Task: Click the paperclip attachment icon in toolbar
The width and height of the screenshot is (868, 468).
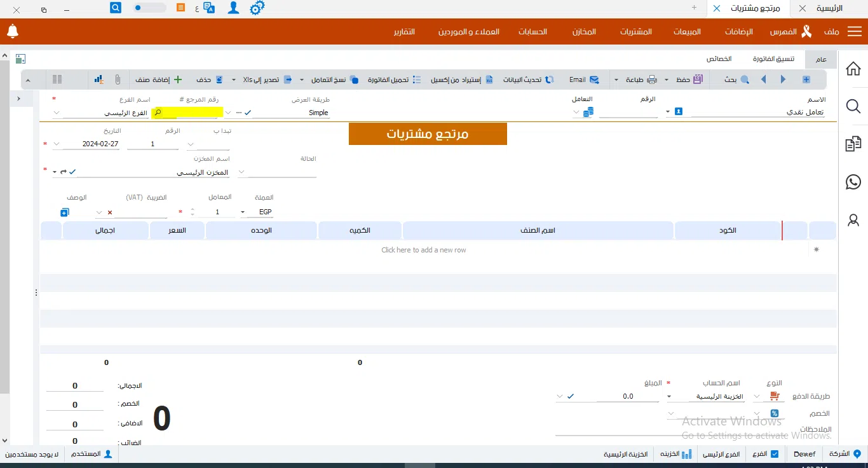Action: click(118, 79)
